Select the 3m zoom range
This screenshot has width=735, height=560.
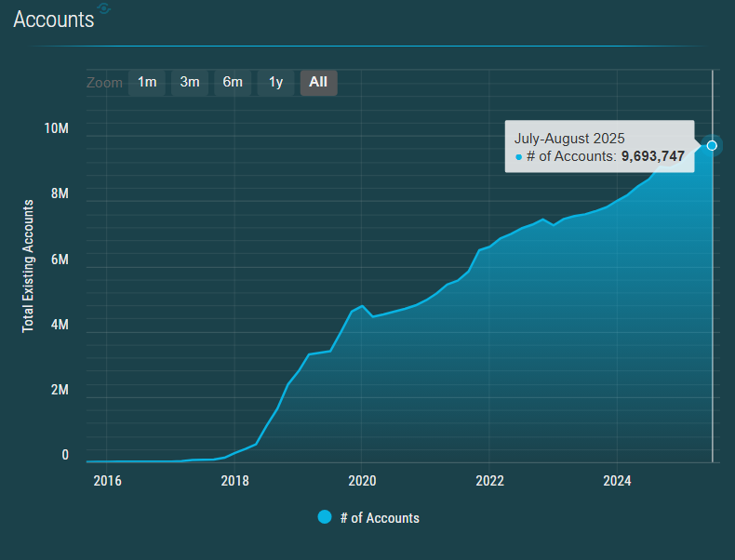pos(190,83)
